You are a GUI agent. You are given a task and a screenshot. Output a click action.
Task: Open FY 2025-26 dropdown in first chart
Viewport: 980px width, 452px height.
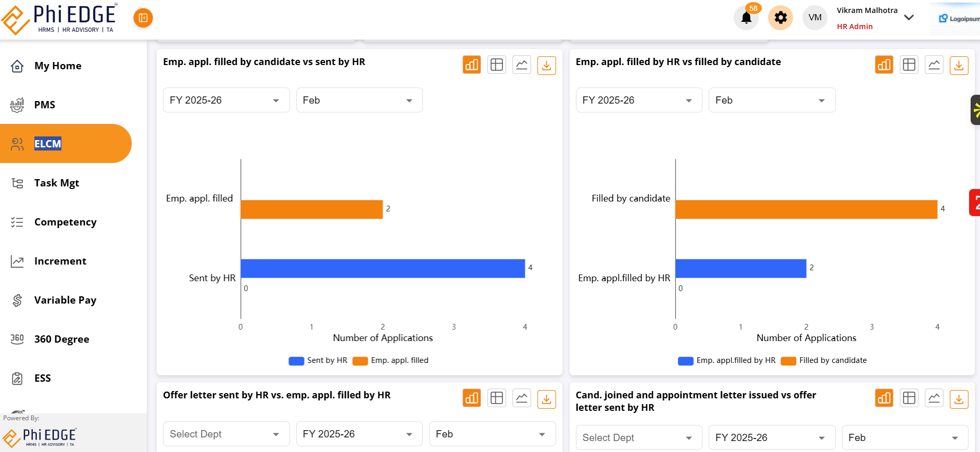click(x=226, y=100)
